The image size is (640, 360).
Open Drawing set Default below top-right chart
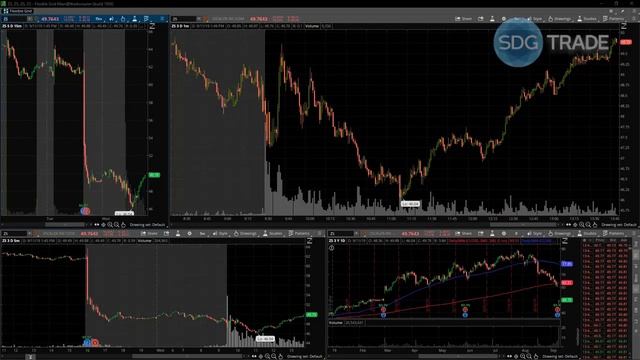pos(619,225)
